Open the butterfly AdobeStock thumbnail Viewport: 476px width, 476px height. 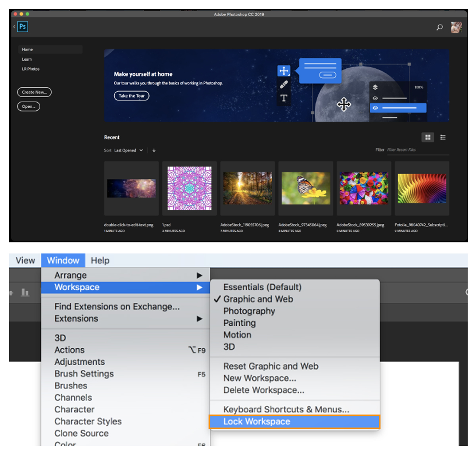point(305,188)
